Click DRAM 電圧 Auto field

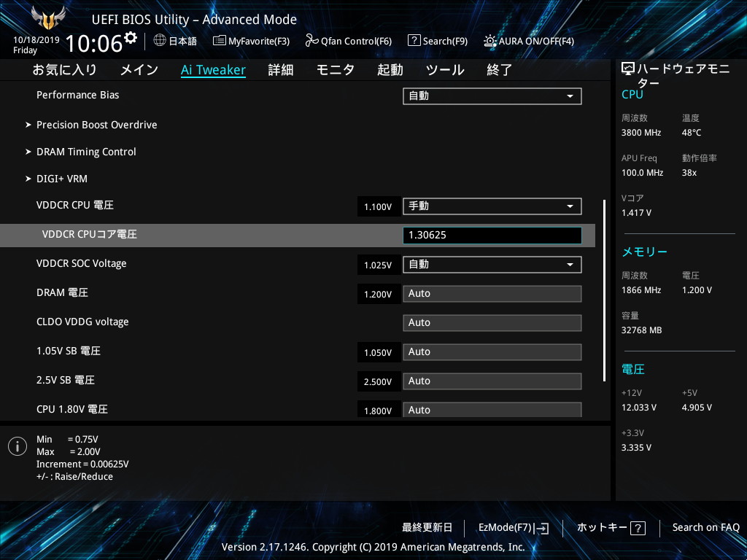coord(492,294)
